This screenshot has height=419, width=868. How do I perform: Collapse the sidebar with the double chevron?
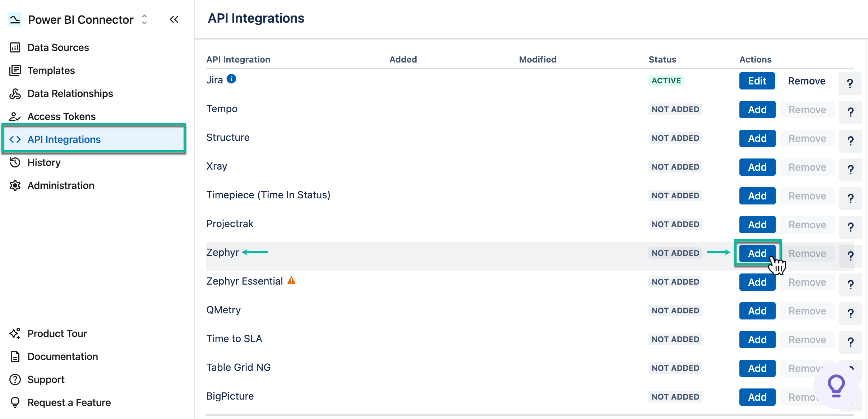coord(174,20)
